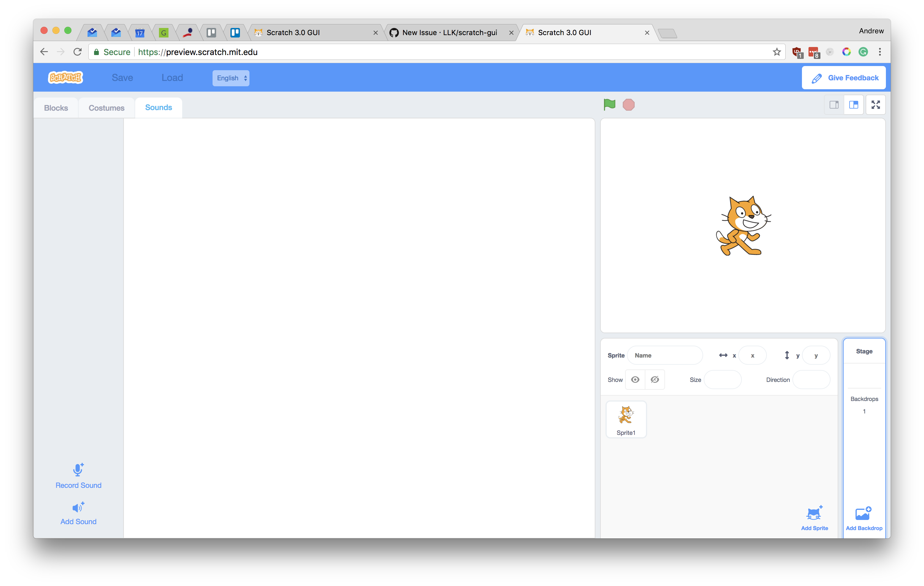The image size is (924, 586).
Task: Click the green Grammarly extension icon
Action: 863,52
